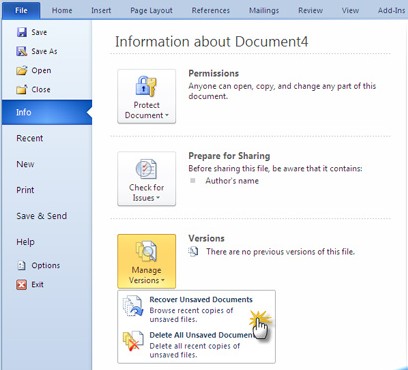Switch to the Home tab
This screenshot has width=408, height=370.
62,10
